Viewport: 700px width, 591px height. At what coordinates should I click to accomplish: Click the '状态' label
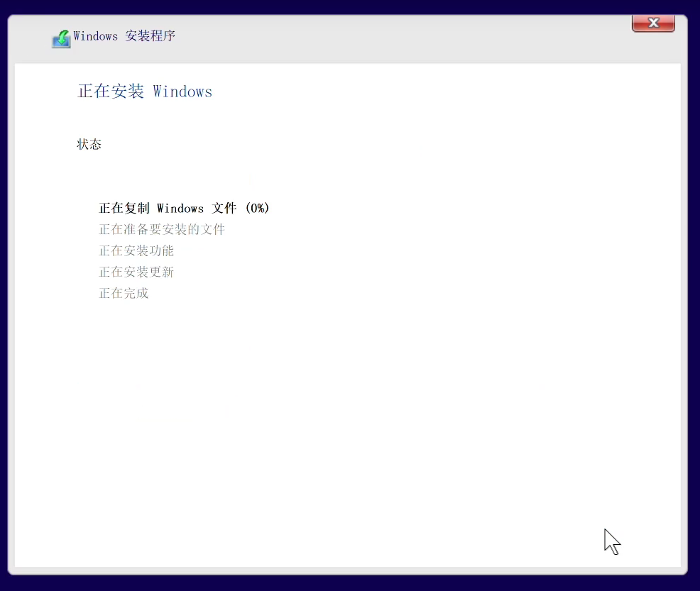(x=89, y=144)
